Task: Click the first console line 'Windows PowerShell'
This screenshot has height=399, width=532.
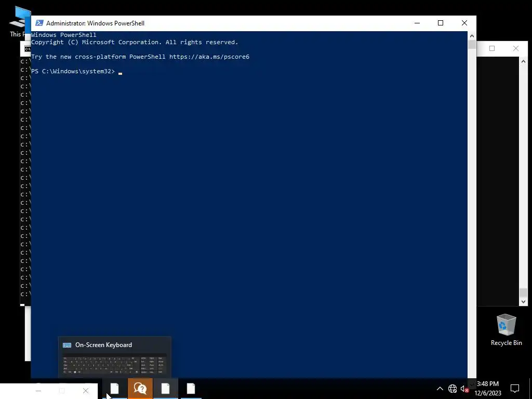Action: point(64,35)
